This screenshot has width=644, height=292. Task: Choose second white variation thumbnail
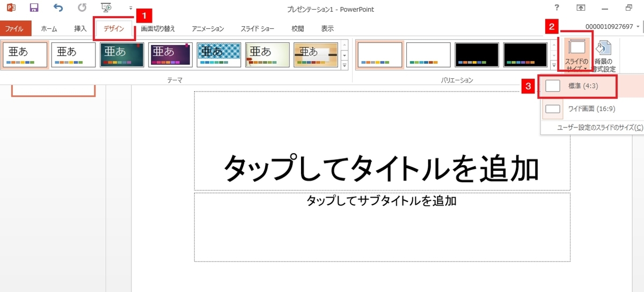[x=428, y=55]
